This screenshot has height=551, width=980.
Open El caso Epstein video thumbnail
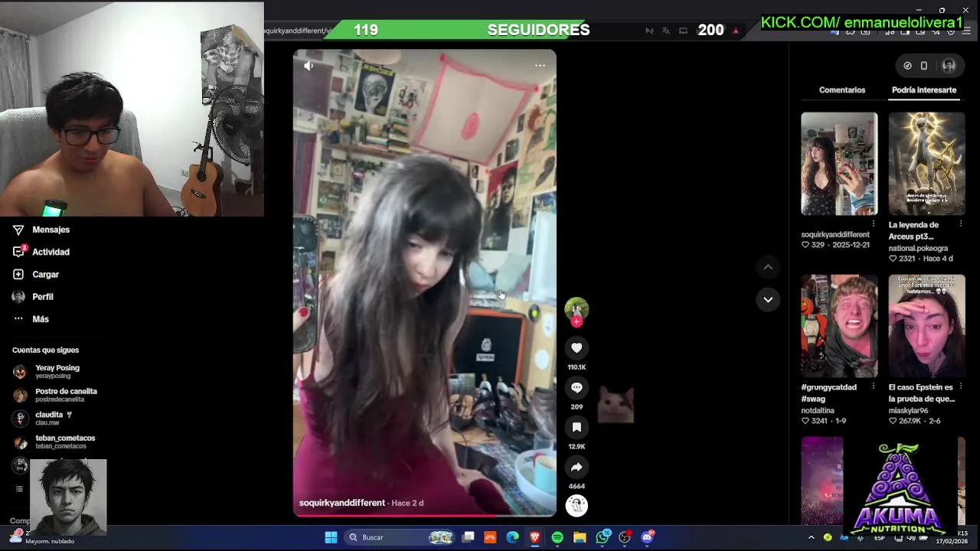[x=926, y=326]
